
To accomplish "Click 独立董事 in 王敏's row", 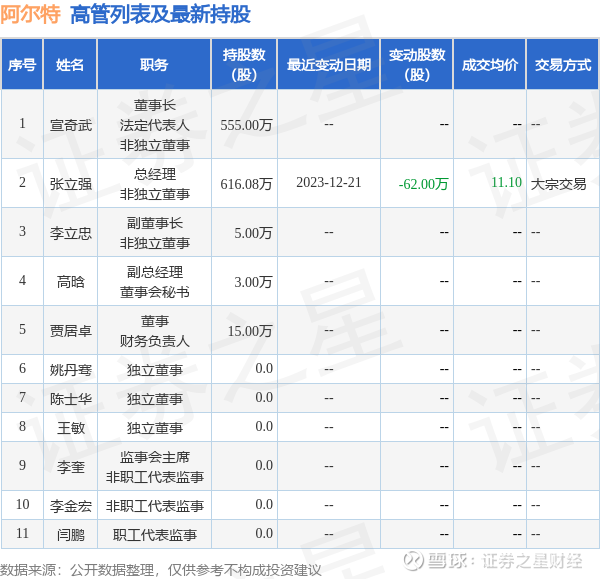I will [x=155, y=428].
